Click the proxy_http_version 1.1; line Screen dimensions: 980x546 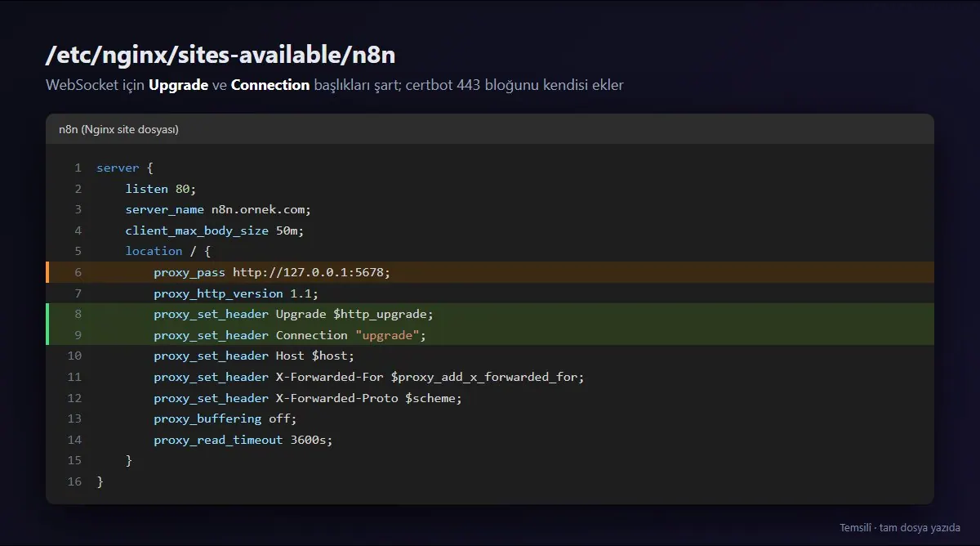(x=490, y=293)
